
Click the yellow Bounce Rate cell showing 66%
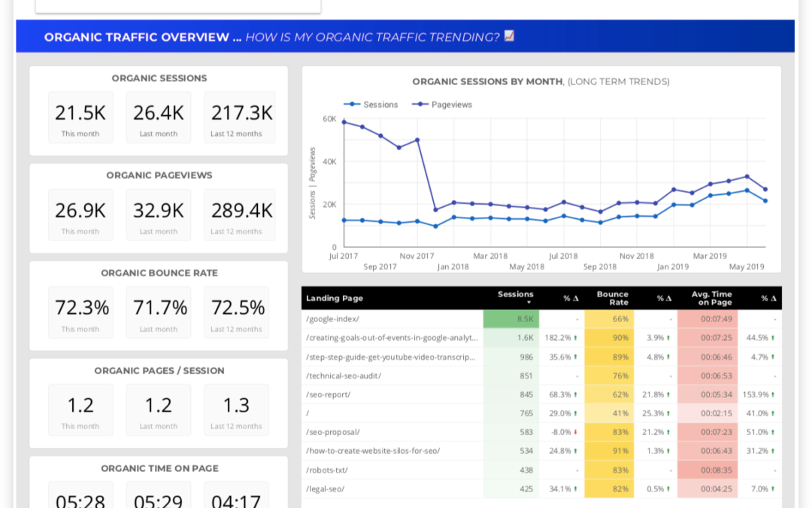pos(609,318)
